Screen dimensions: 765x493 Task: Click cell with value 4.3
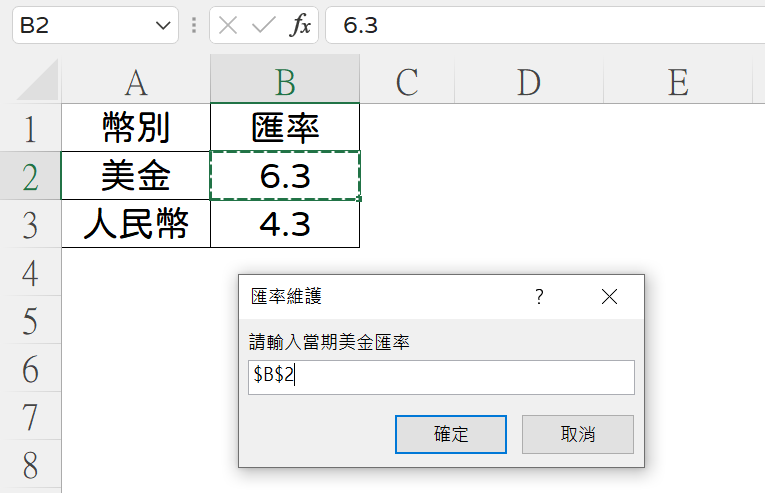pyautogui.click(x=285, y=224)
